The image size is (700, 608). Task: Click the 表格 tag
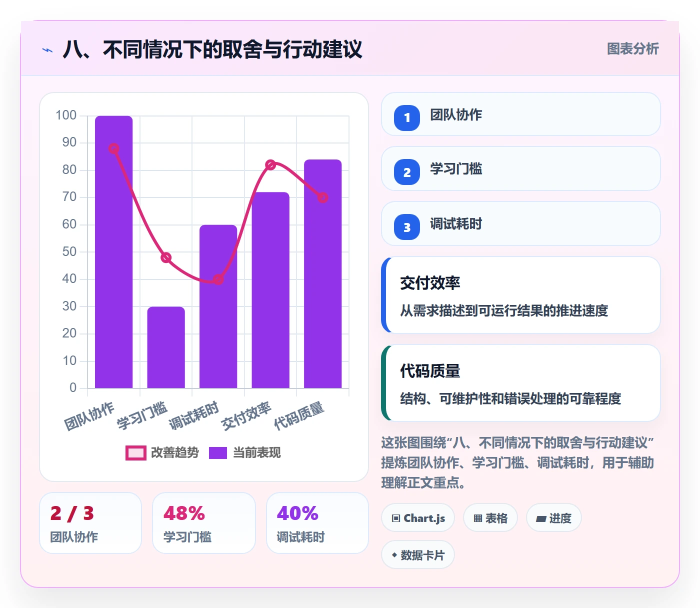click(x=490, y=518)
